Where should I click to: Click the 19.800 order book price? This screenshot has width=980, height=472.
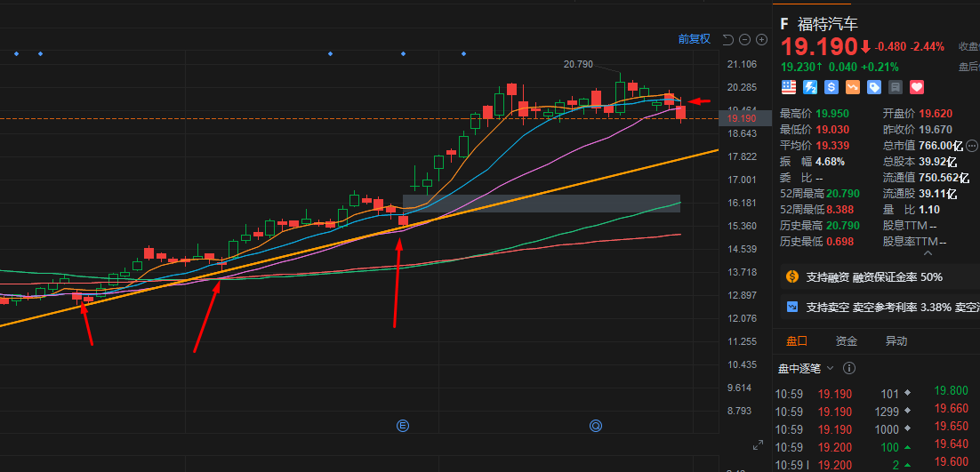click(950, 391)
